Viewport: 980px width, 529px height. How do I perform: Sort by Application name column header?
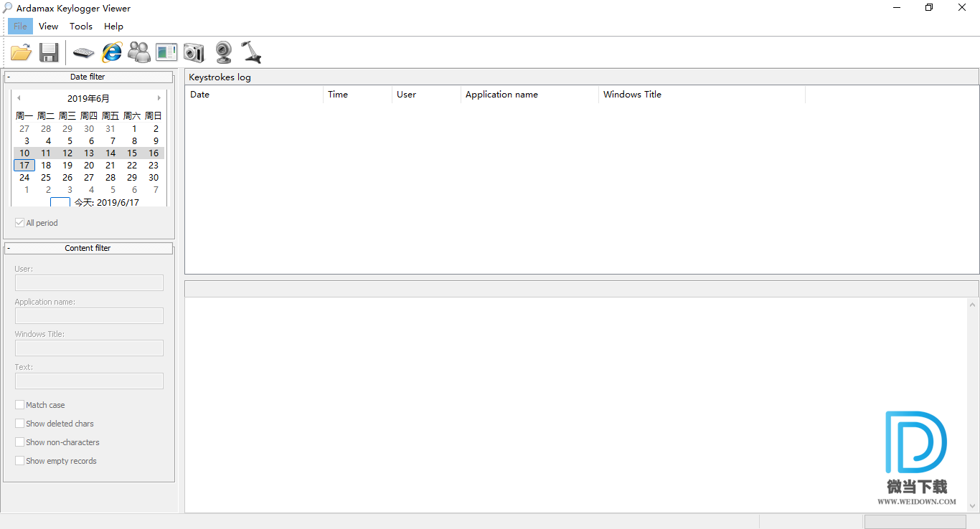(x=529, y=95)
